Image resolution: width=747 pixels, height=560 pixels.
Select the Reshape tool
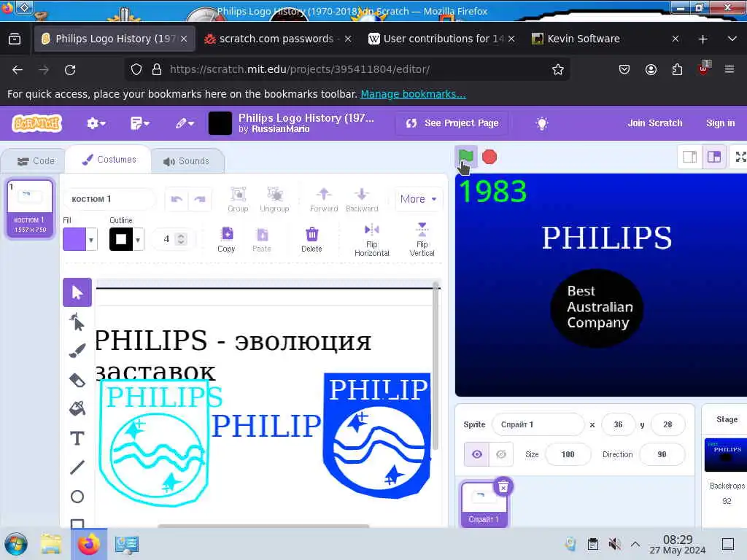click(x=77, y=322)
